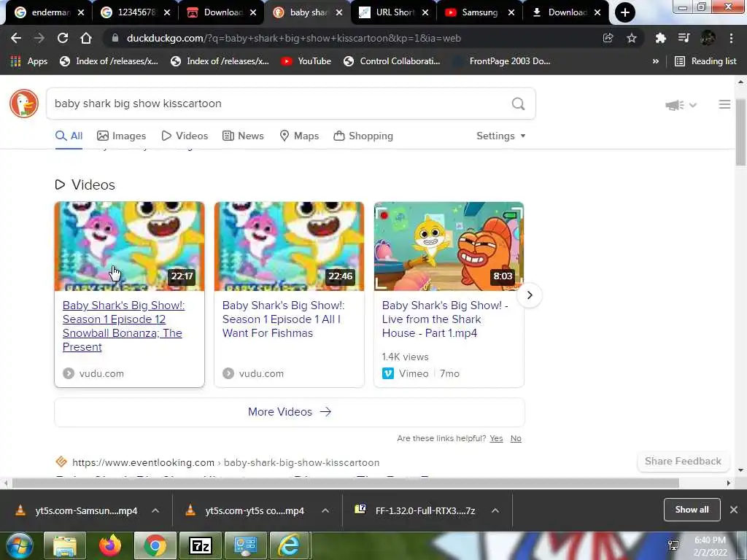Screen dimensions: 747x560
Task: Open the Chrome profile avatar
Action: [x=708, y=38]
